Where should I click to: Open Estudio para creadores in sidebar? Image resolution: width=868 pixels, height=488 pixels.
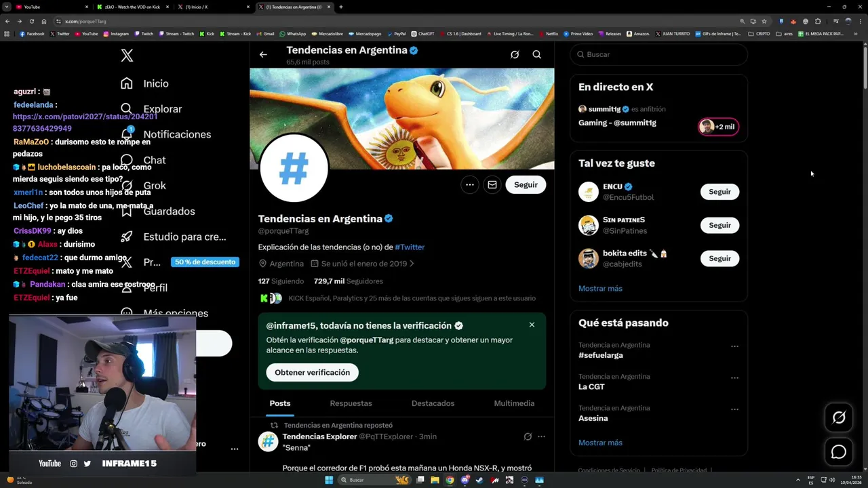[x=173, y=237]
